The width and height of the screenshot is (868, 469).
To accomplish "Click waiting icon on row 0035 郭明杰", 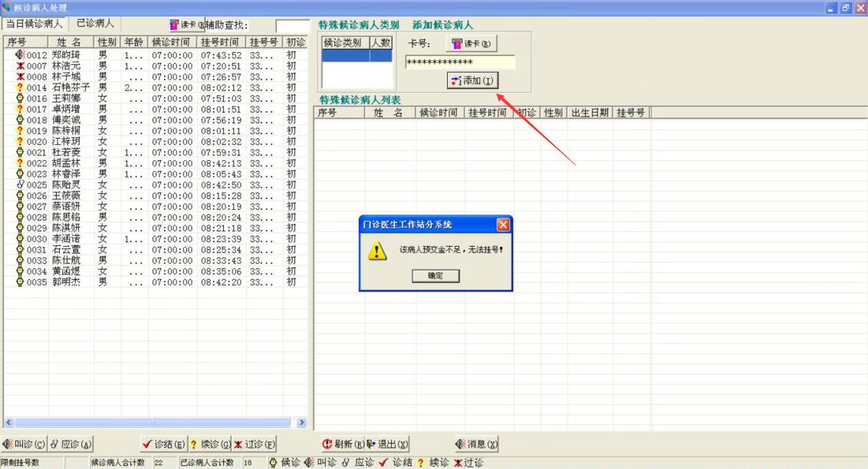I will coord(20,281).
